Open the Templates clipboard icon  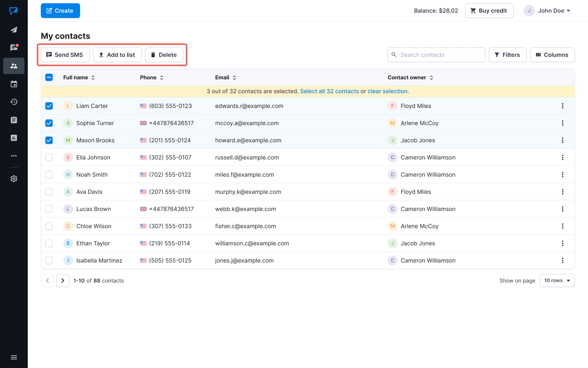[x=14, y=120]
